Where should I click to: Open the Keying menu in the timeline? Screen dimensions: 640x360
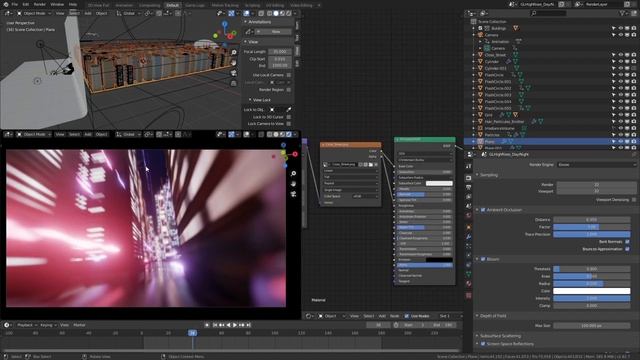tap(48, 325)
